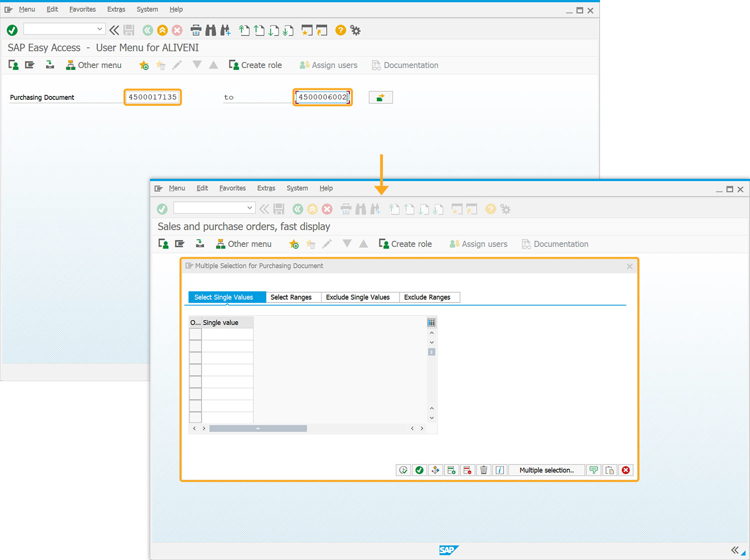Click the Menu icon dropdown at SAP Easy Access title bar
Screen dimensions: 750x560
pos(8,9)
